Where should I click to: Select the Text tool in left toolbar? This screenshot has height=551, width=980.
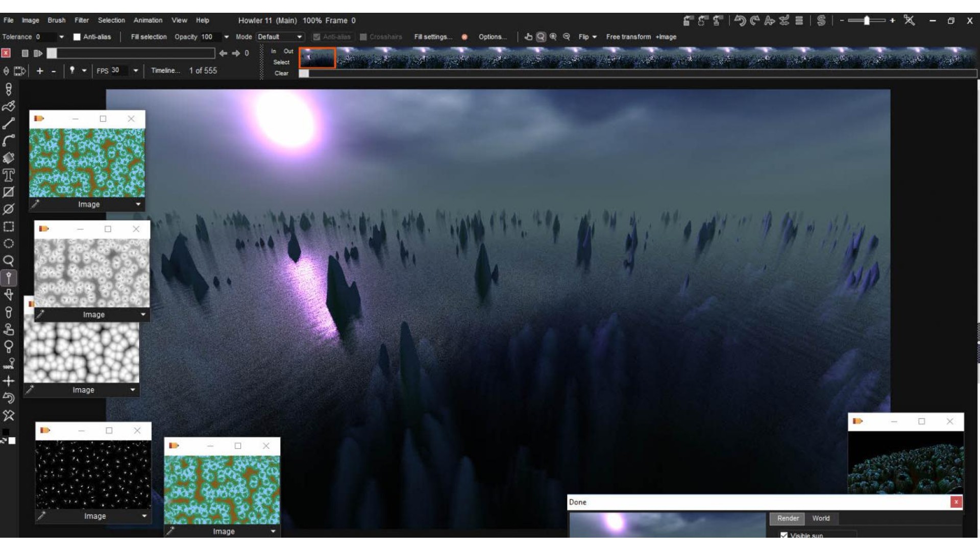click(x=9, y=176)
